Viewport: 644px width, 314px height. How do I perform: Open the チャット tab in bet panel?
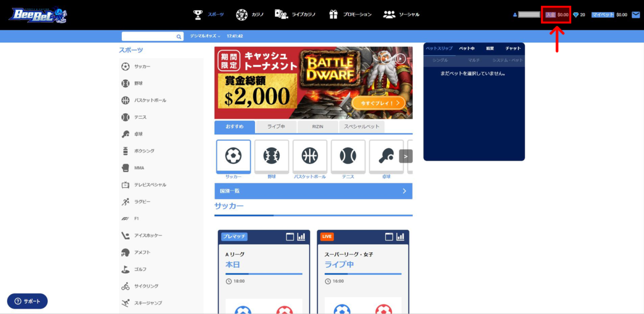tap(513, 49)
